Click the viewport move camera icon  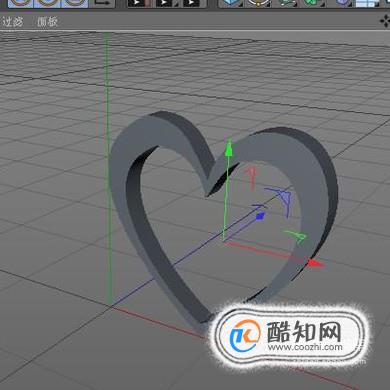pos(385,21)
